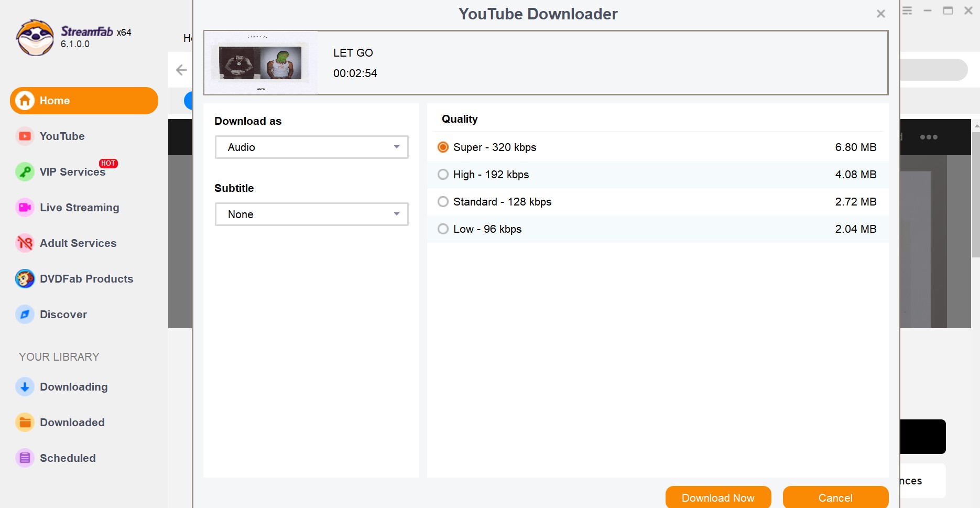Open the Subtitle None dropdown
Viewport: 980px width, 508px height.
[x=312, y=214]
